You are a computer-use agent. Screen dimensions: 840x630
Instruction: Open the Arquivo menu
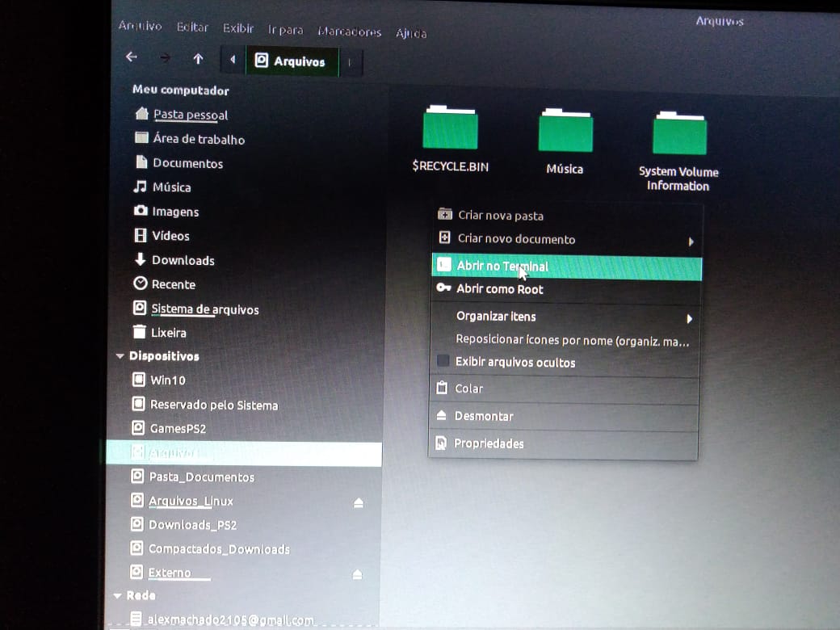140,26
